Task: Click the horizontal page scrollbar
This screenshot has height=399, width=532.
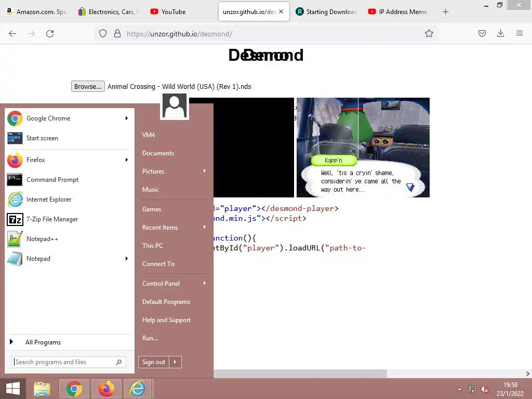Action: coord(300,374)
